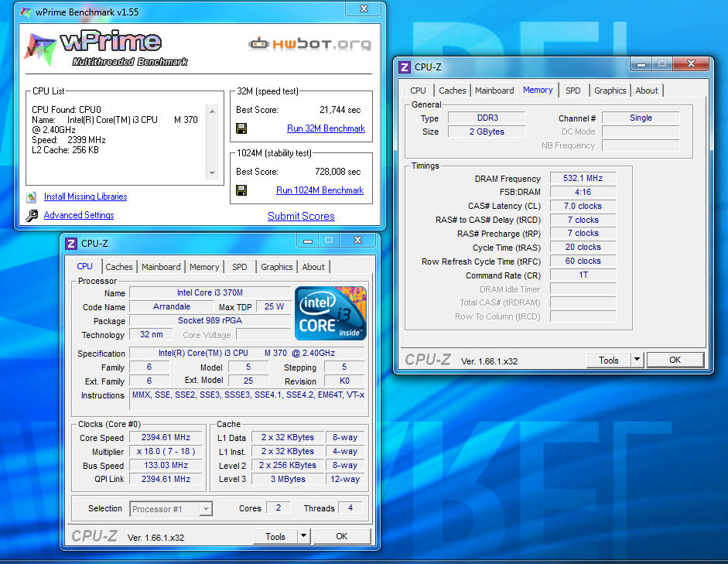Open Caches tab in lower CPU-Z window
The image size is (728, 564).
pos(119,267)
